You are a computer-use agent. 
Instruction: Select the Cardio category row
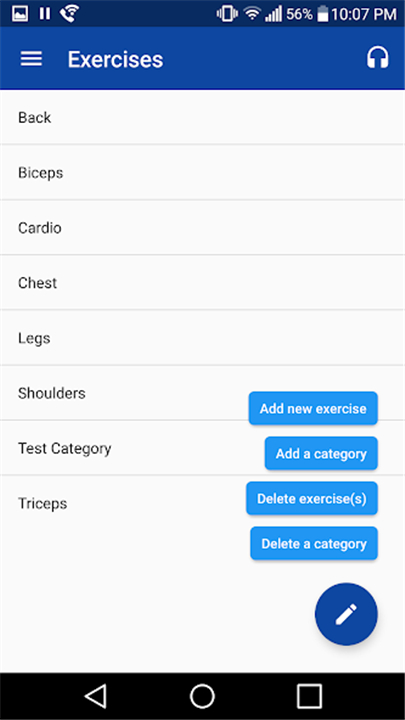pyautogui.click(x=202, y=228)
